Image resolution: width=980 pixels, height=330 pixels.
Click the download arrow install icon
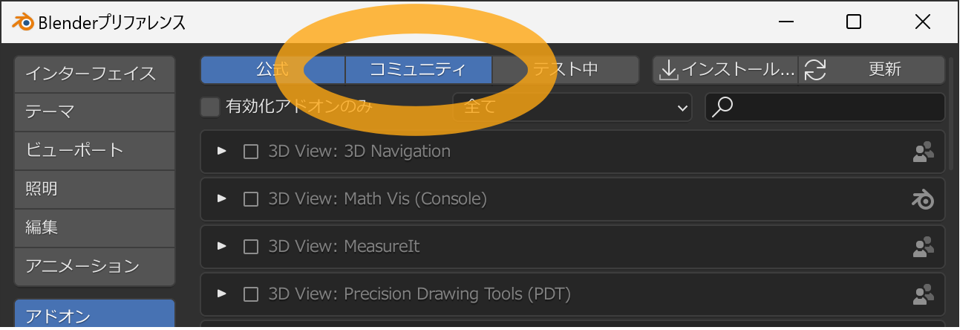click(x=668, y=70)
